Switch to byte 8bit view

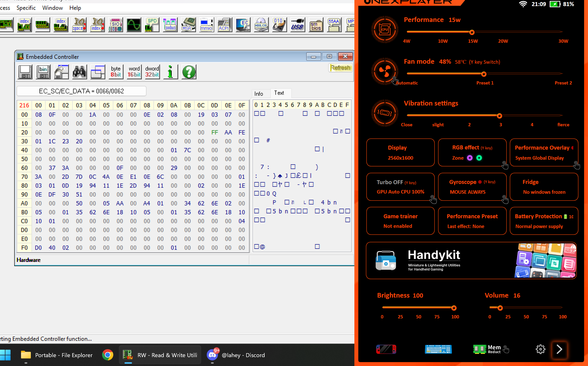116,72
